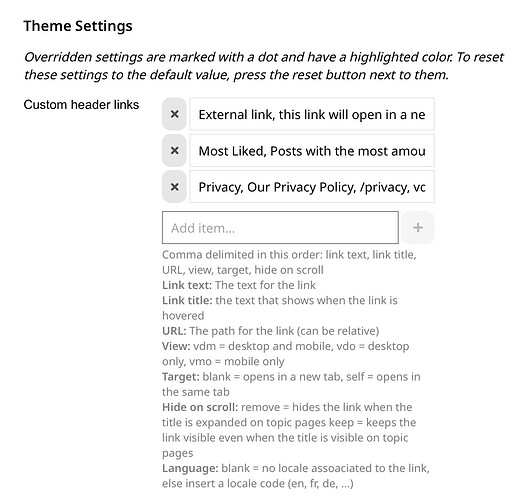Image resolution: width=518 pixels, height=500 pixels.
Task: Select the Most Liked entry text
Action: (x=312, y=151)
